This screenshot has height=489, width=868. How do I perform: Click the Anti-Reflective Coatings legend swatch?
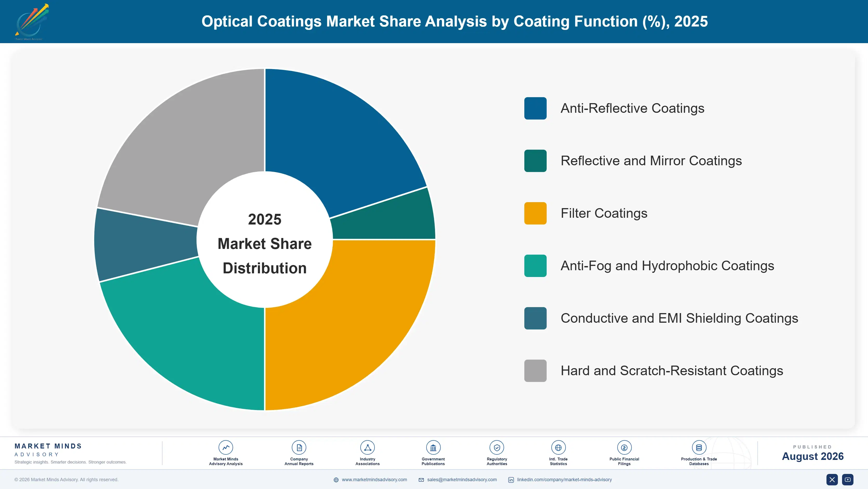(535, 108)
